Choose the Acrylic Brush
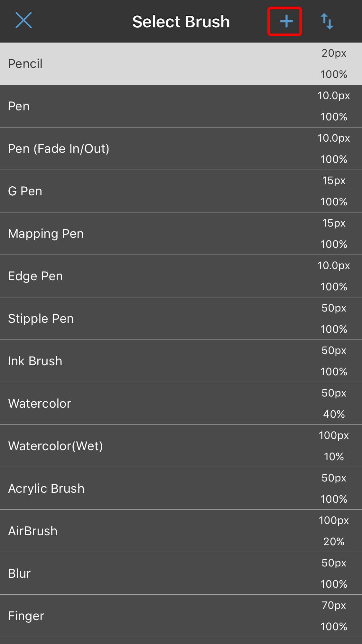 point(129,488)
